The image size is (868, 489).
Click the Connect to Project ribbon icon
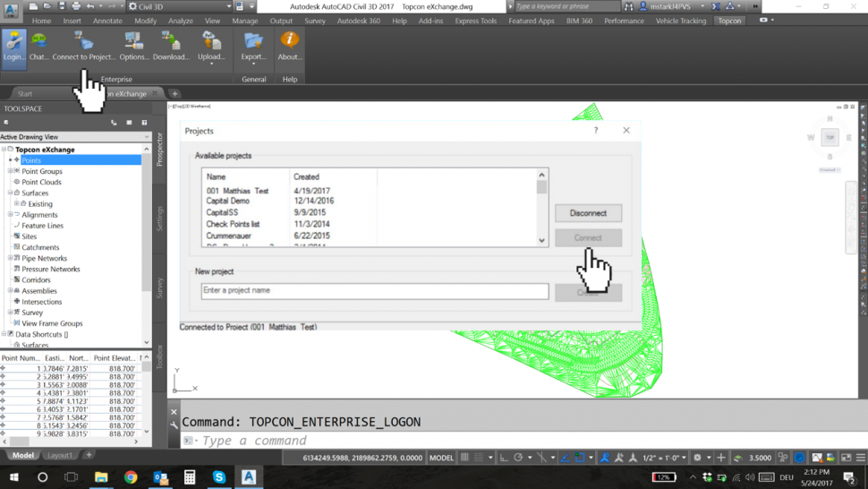pos(83,47)
